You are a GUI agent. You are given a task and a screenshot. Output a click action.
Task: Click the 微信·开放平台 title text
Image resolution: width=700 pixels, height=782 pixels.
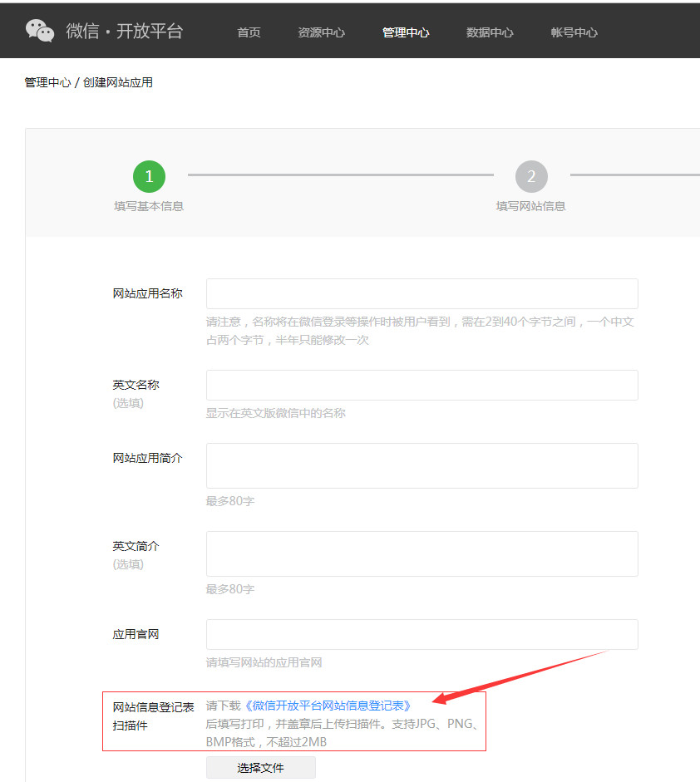(125, 31)
